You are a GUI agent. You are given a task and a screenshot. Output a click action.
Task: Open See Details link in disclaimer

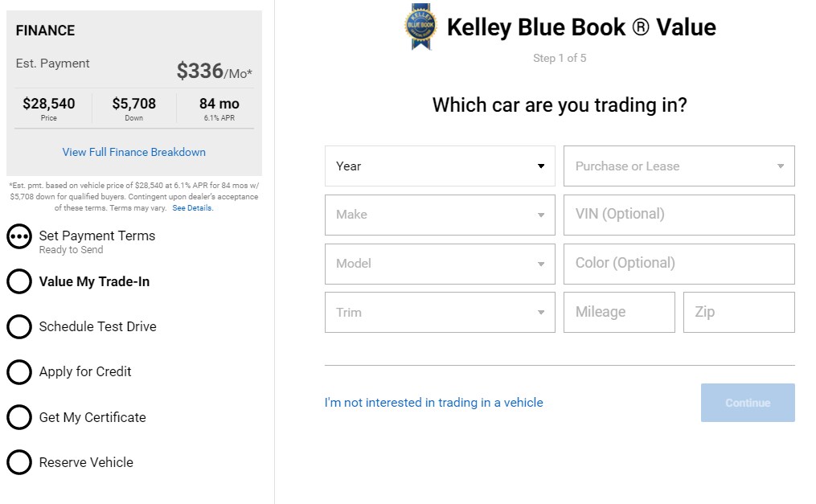(x=193, y=208)
